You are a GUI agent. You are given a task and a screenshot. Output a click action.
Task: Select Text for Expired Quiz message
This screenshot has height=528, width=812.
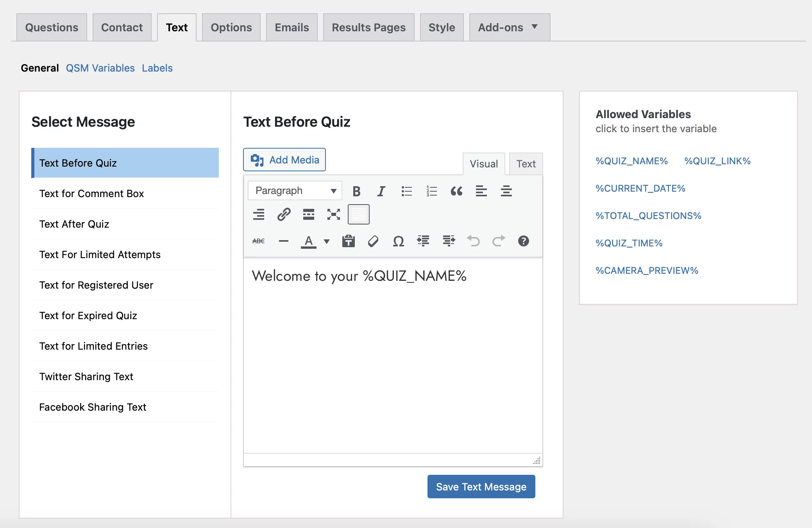click(x=125, y=316)
